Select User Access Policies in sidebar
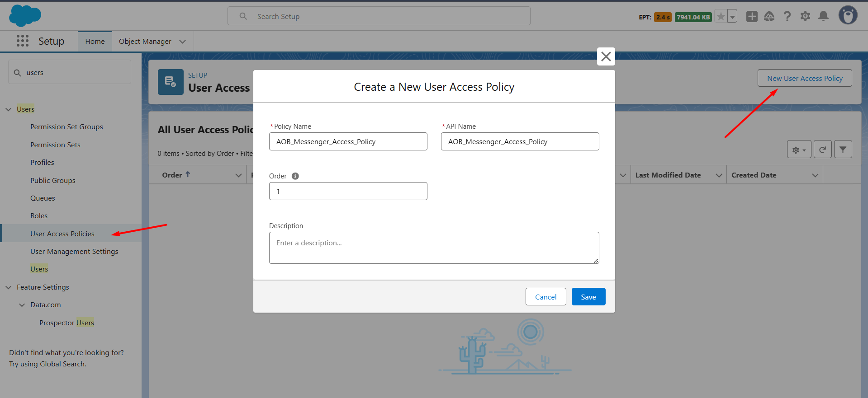This screenshot has height=398, width=868. (x=62, y=234)
